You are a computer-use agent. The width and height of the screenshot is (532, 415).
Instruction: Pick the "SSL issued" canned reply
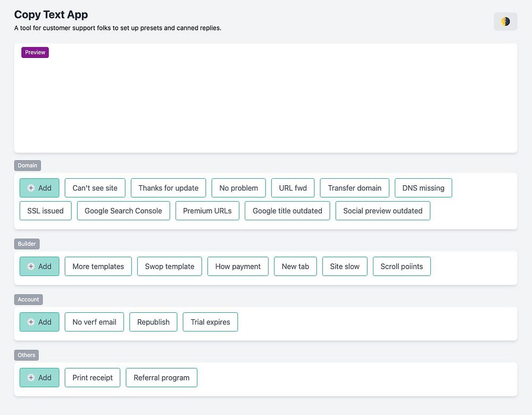pyautogui.click(x=45, y=211)
